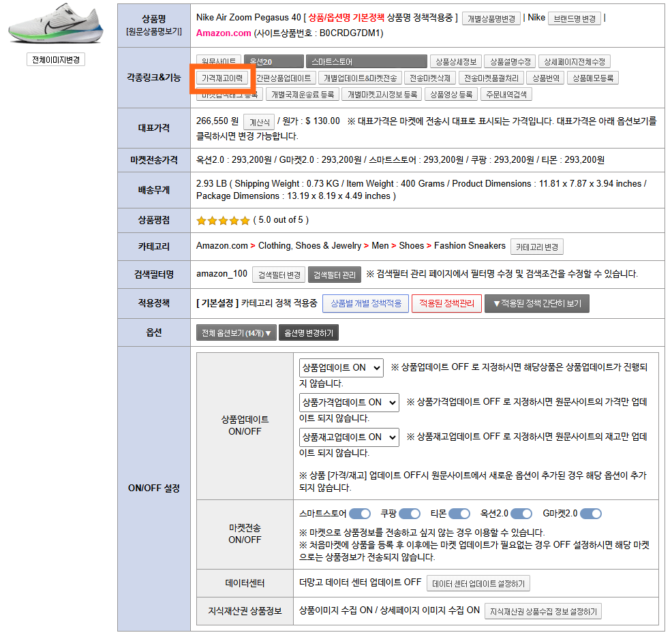This screenshot has width=672, height=637.
Task: Click the 상품별 개별 정책적용 button
Action: tap(365, 303)
